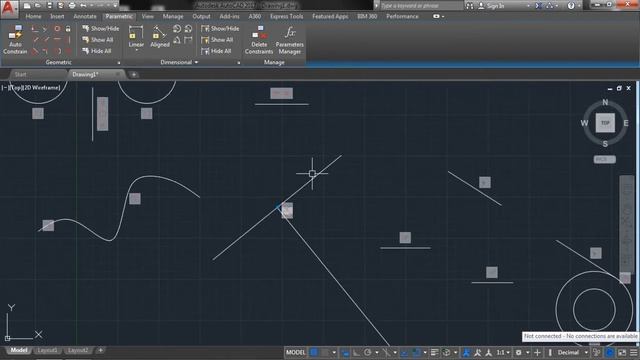Click dimensional Show All button
The image size is (640, 360).
(217, 40)
